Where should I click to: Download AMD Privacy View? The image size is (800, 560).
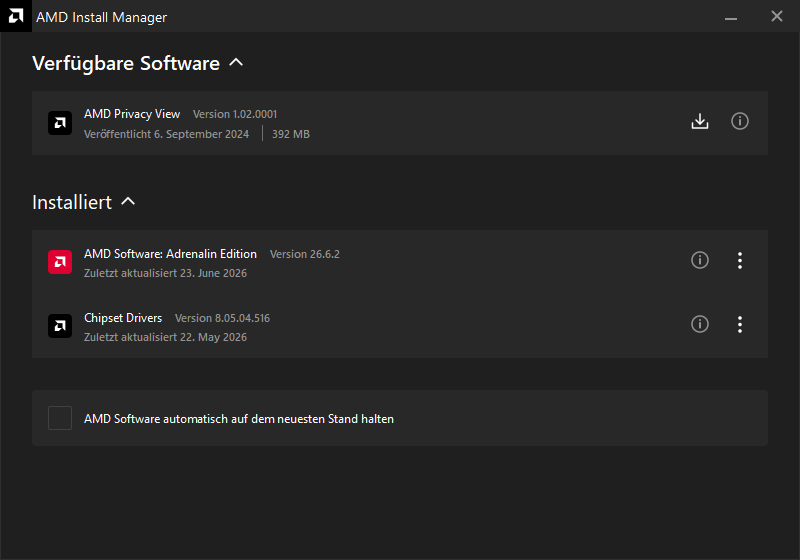coord(699,121)
